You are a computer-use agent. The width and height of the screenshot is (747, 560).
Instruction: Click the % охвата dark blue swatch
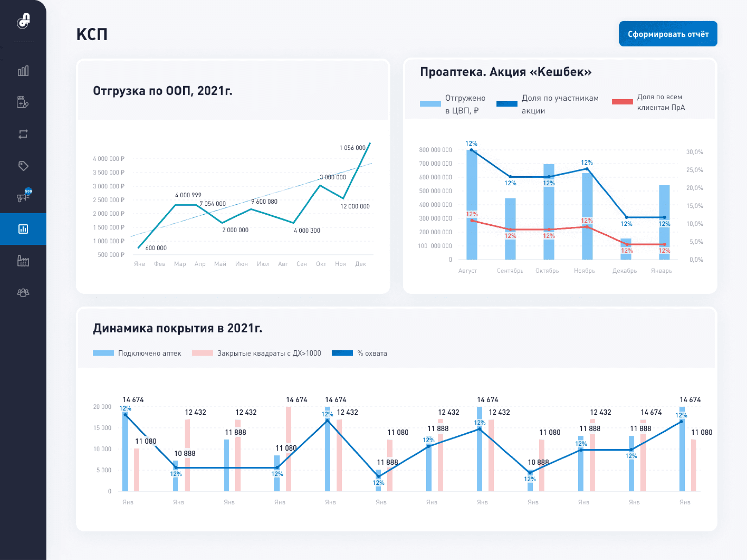[x=342, y=353]
